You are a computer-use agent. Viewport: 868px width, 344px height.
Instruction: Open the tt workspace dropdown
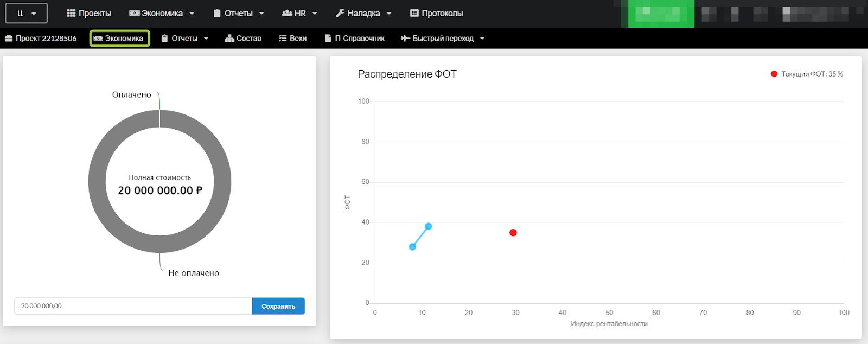(x=26, y=13)
